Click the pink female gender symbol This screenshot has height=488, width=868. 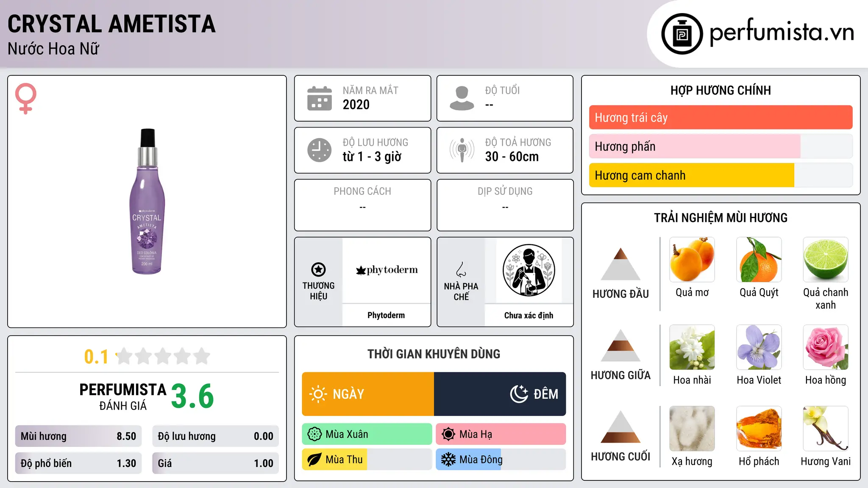pos(25,98)
